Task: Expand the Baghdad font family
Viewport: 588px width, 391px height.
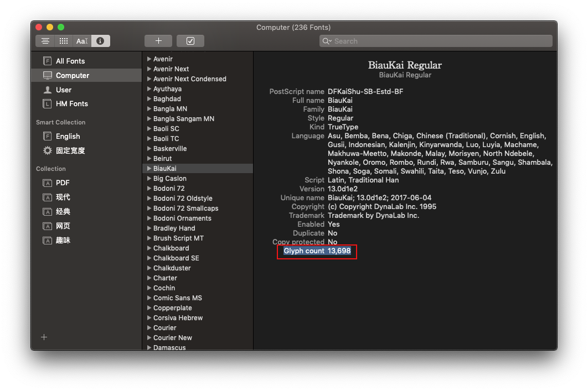Action: coord(149,98)
